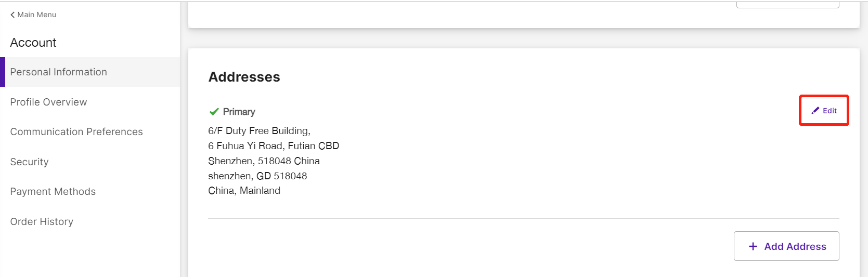Go to Communication Preferences
The width and height of the screenshot is (868, 277).
tap(76, 131)
